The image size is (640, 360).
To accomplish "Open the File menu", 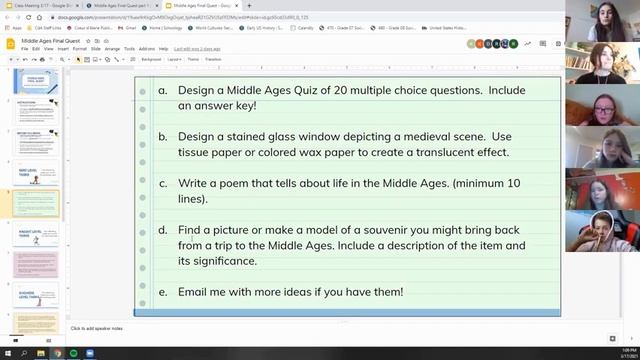I will 24,49.
